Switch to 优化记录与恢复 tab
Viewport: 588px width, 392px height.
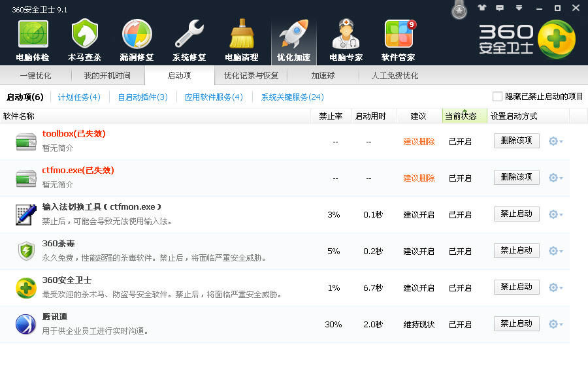pyautogui.click(x=251, y=76)
